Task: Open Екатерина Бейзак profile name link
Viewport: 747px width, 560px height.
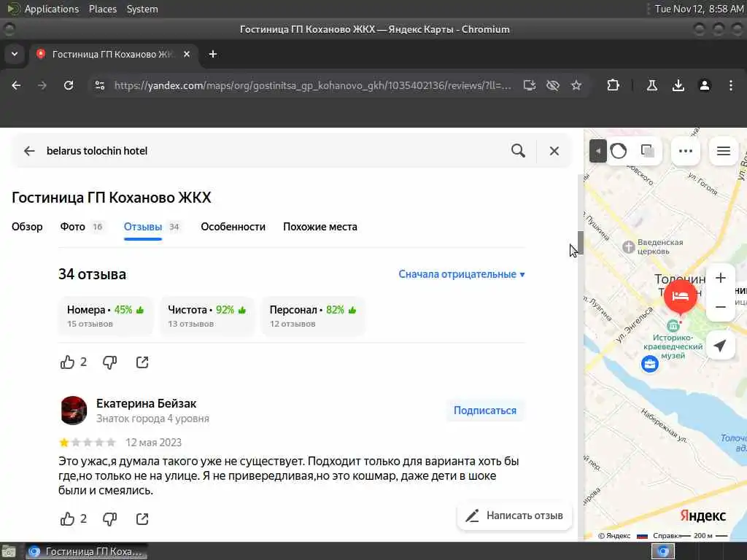Action: pyautogui.click(x=146, y=403)
